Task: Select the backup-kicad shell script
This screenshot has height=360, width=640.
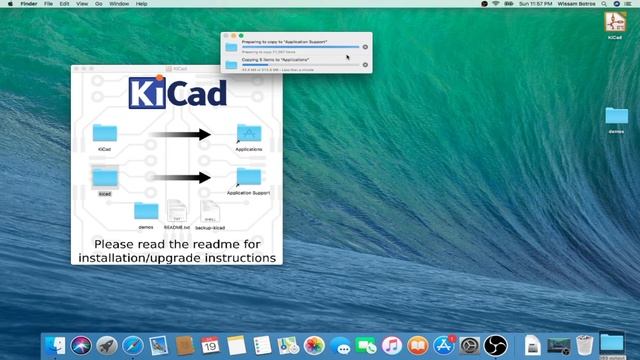Action: 210,211
